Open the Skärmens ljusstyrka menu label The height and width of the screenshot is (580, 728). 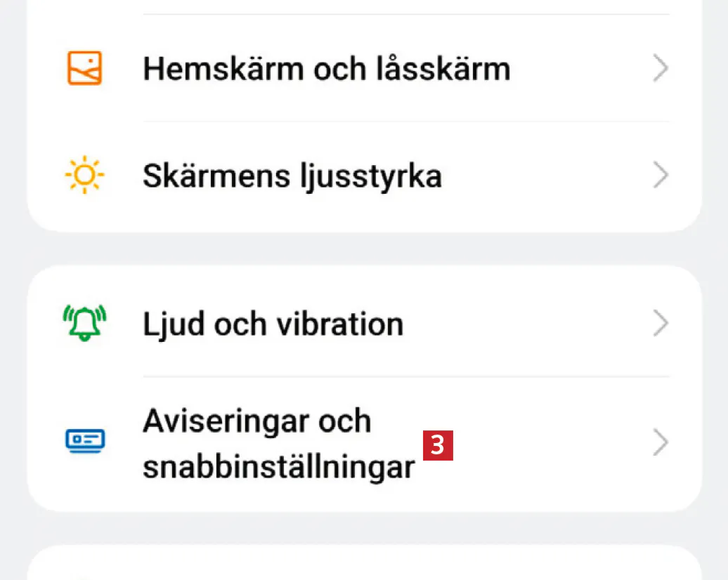(x=292, y=176)
